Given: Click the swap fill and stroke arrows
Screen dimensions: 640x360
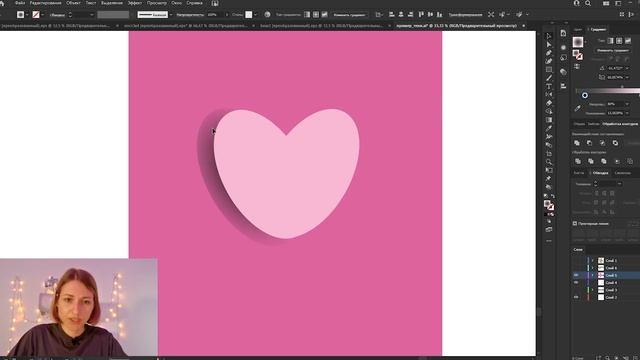Looking at the screenshot, I should click(553, 196).
